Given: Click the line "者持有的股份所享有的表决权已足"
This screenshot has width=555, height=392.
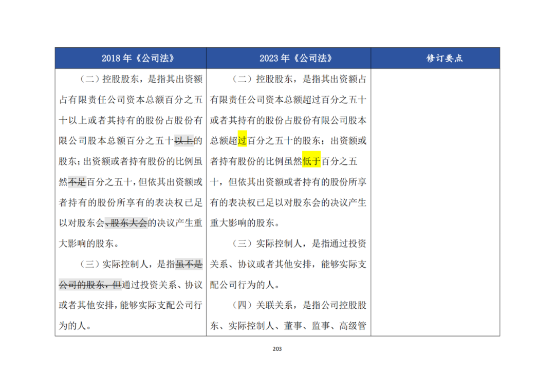Looking at the screenshot, I should pos(131,202).
